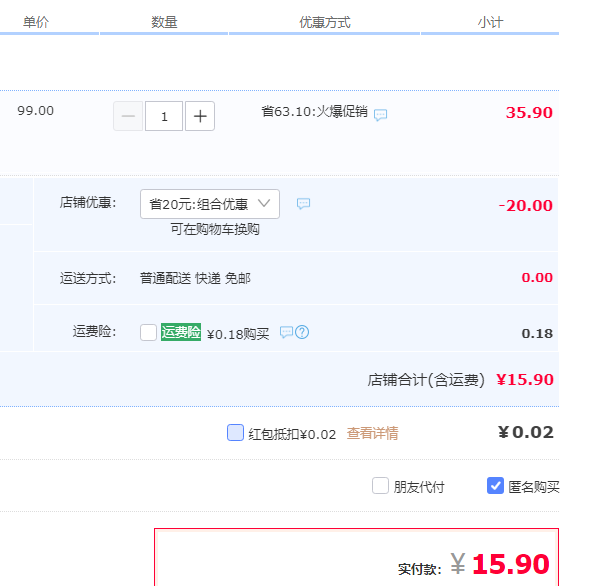Image resolution: width=609 pixels, height=586 pixels.
Task: Open the 查看详情 link
Action: pos(372,434)
